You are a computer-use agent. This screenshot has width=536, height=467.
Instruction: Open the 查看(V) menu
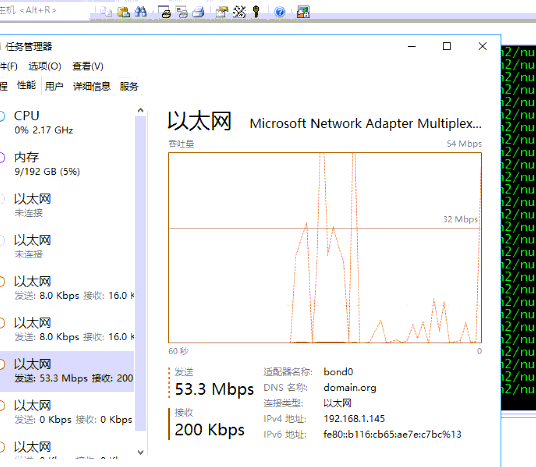coord(88,66)
